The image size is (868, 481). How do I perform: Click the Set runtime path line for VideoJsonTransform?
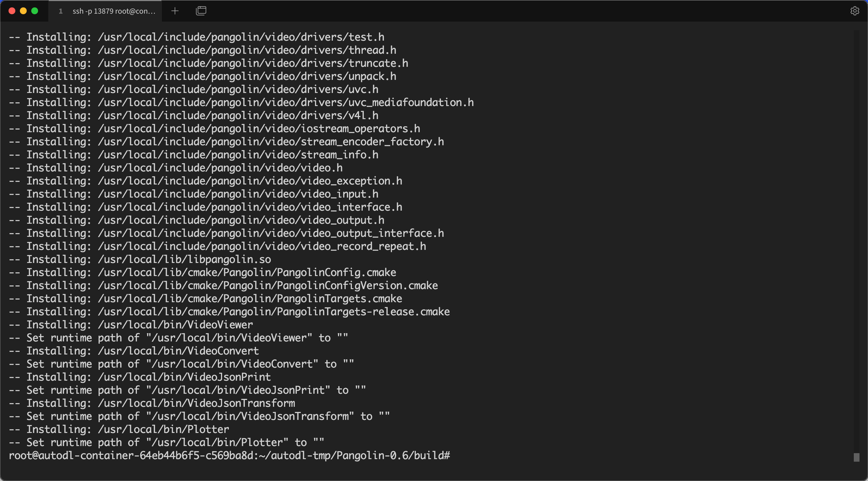click(x=199, y=416)
